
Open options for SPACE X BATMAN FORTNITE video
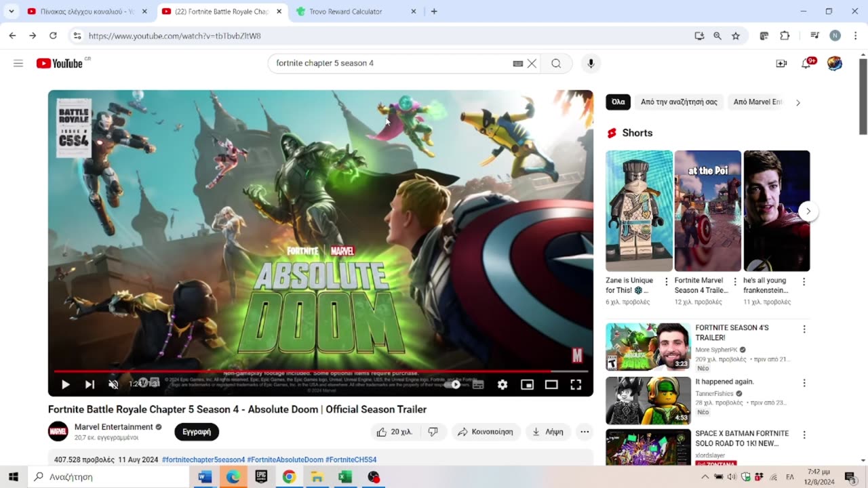pyautogui.click(x=804, y=435)
